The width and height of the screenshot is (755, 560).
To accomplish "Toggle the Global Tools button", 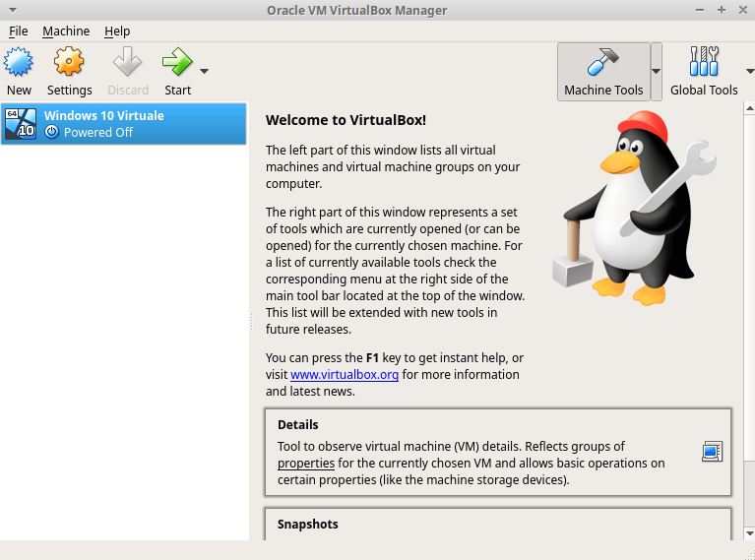I will point(703,72).
